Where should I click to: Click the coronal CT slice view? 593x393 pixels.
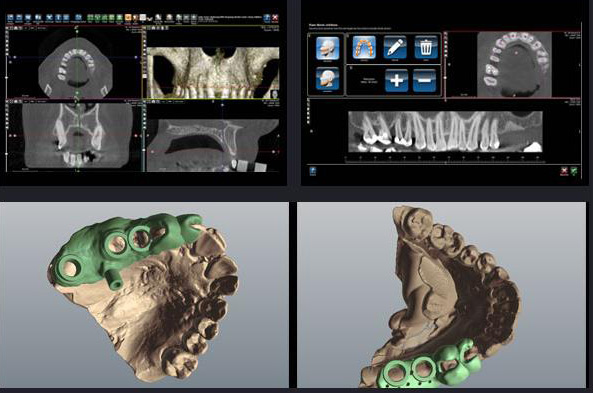pos(78,135)
